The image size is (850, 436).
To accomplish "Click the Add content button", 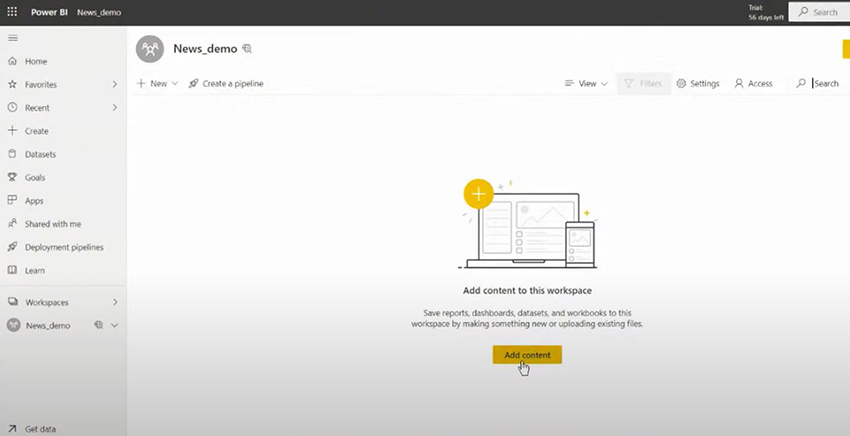I will (x=527, y=355).
